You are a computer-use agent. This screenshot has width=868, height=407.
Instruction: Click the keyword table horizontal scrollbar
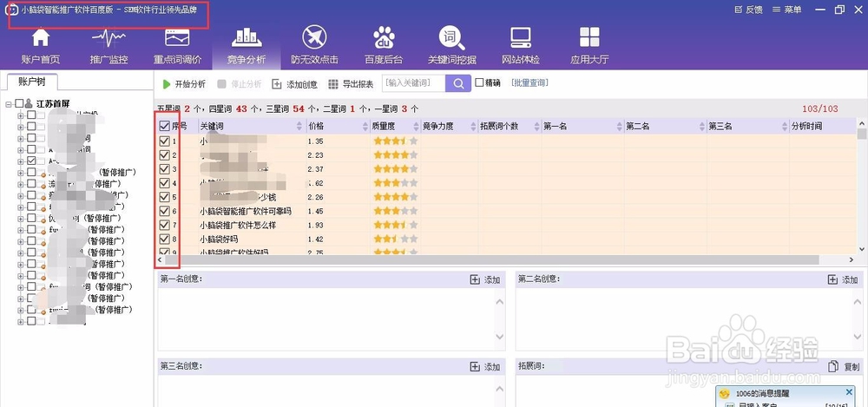pos(491,259)
